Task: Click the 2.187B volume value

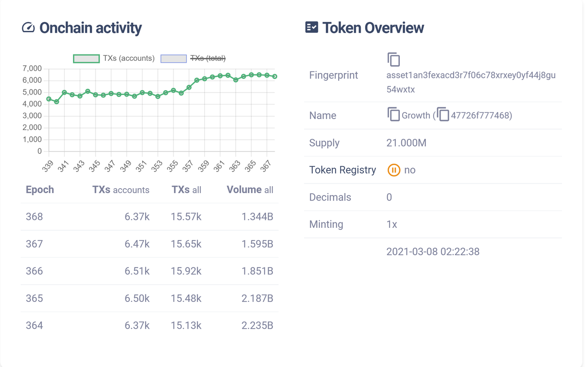Action: coord(257,298)
